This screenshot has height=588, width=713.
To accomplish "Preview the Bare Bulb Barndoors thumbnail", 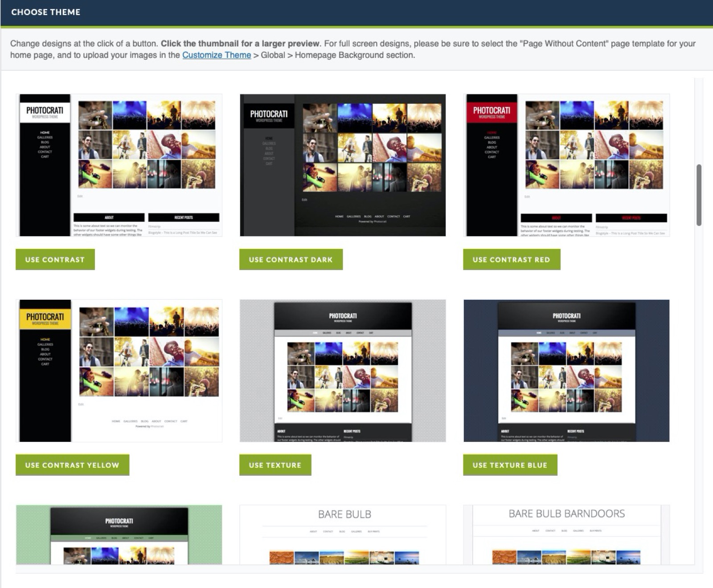I will pos(566,535).
